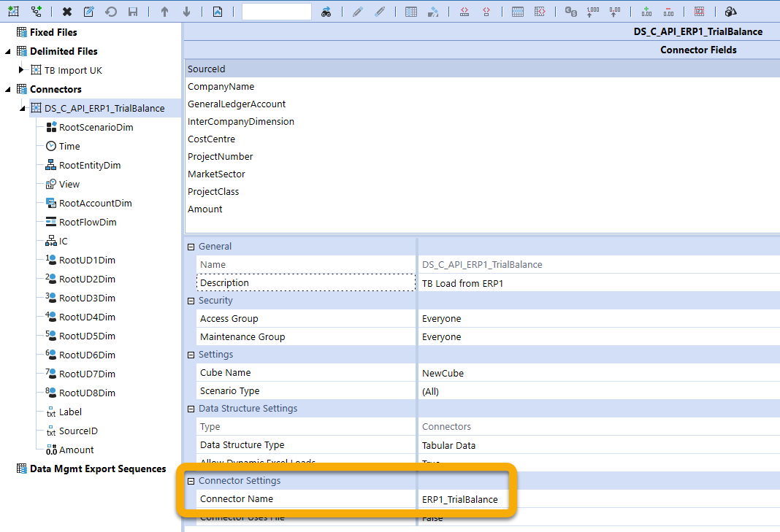Click the red 123 grid icon
The width and height of the screenshot is (780, 532).
(x=699, y=12)
